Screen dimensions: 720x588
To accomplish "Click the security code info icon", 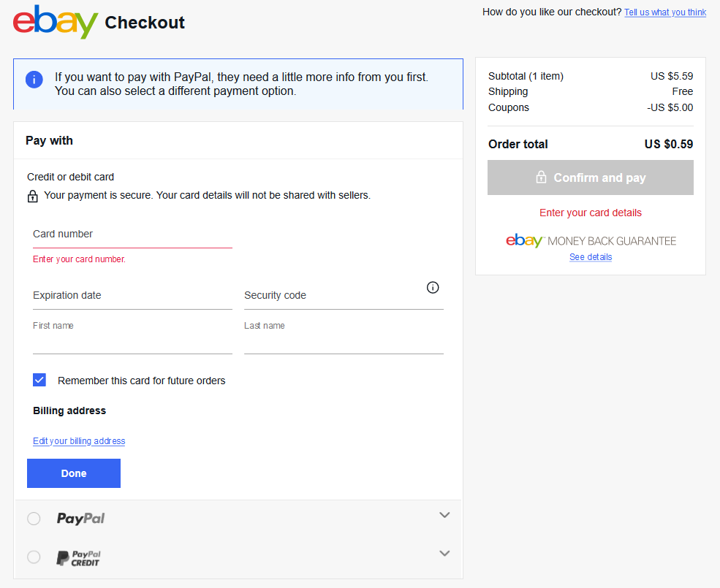I will (433, 287).
